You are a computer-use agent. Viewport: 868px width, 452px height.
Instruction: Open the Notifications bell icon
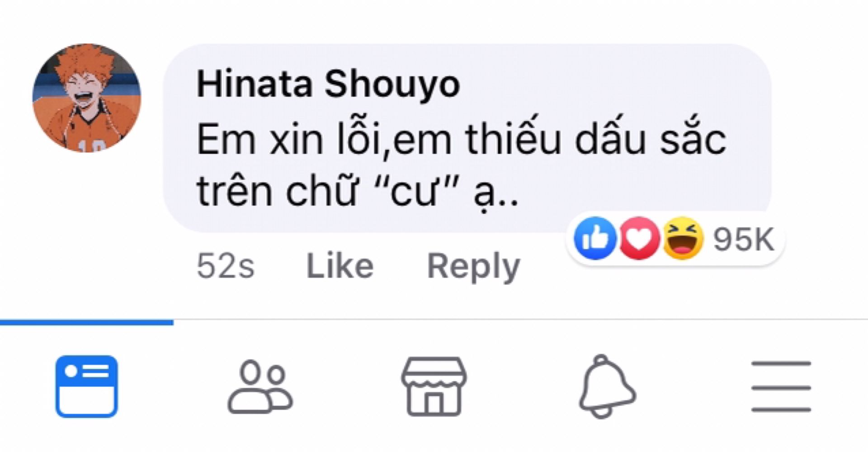click(x=607, y=386)
